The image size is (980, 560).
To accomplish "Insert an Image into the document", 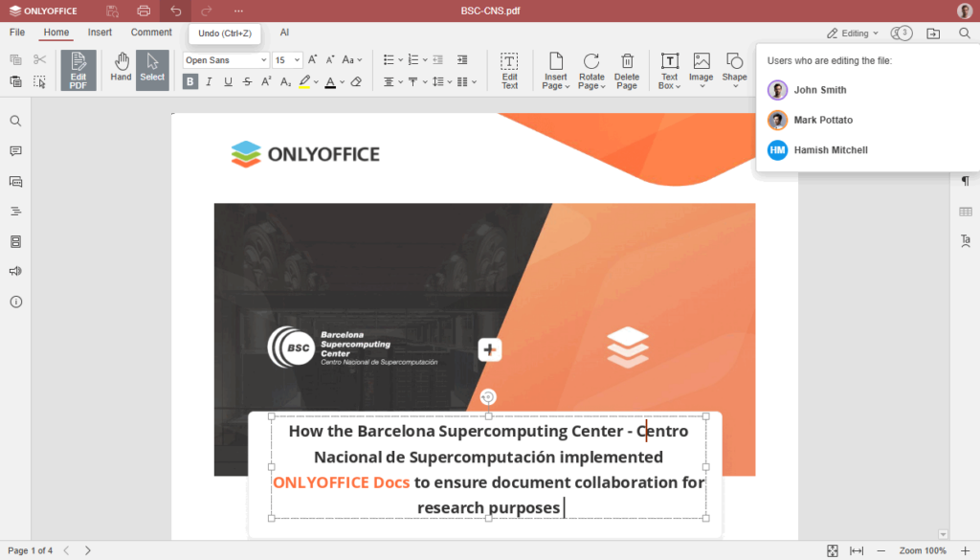I will point(701,69).
